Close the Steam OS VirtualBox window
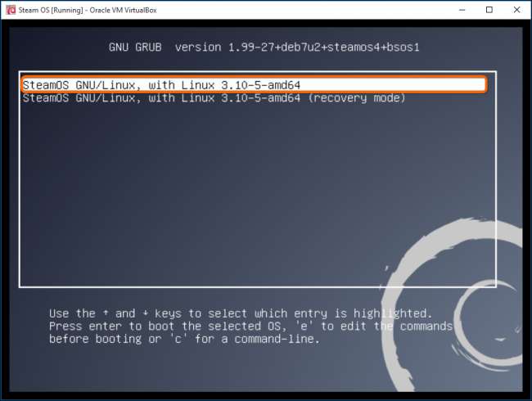 click(x=516, y=10)
